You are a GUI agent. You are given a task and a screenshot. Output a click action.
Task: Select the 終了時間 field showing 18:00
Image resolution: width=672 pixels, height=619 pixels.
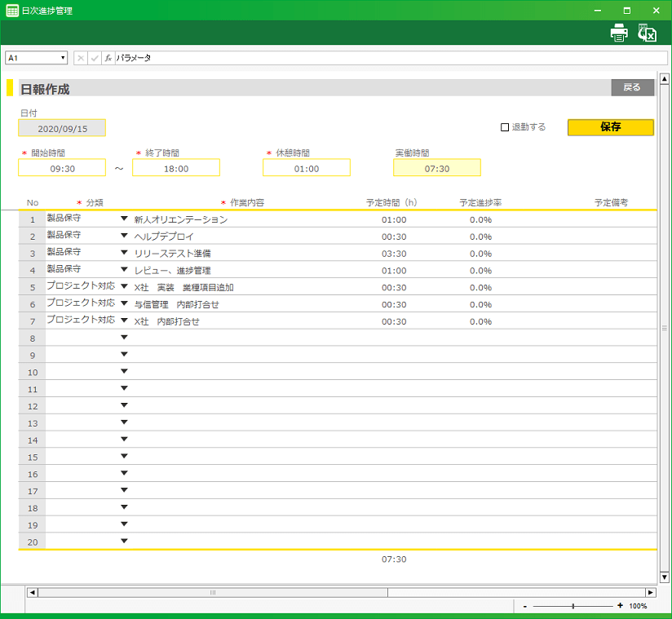tap(176, 168)
